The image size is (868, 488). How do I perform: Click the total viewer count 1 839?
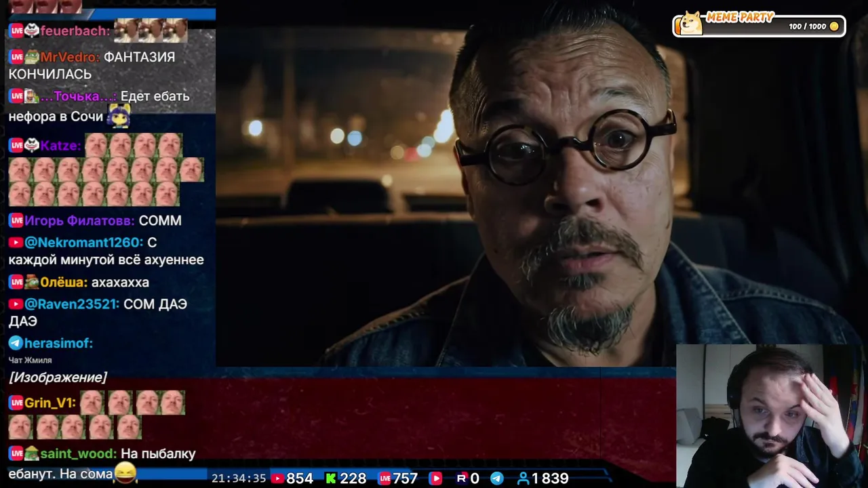(550, 479)
